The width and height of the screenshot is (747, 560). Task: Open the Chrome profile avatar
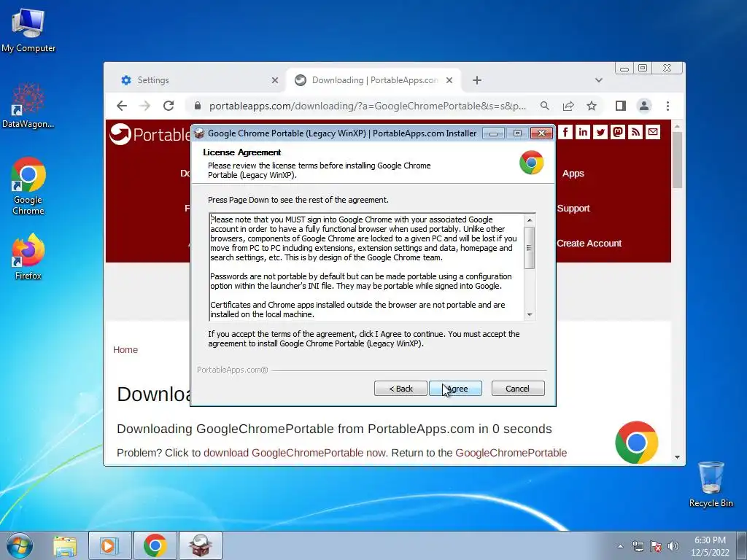point(644,106)
